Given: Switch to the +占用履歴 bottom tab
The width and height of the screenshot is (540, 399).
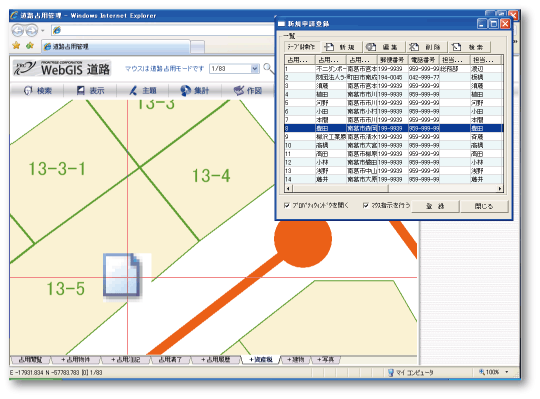Looking at the screenshot, I should pyautogui.click(x=216, y=360).
